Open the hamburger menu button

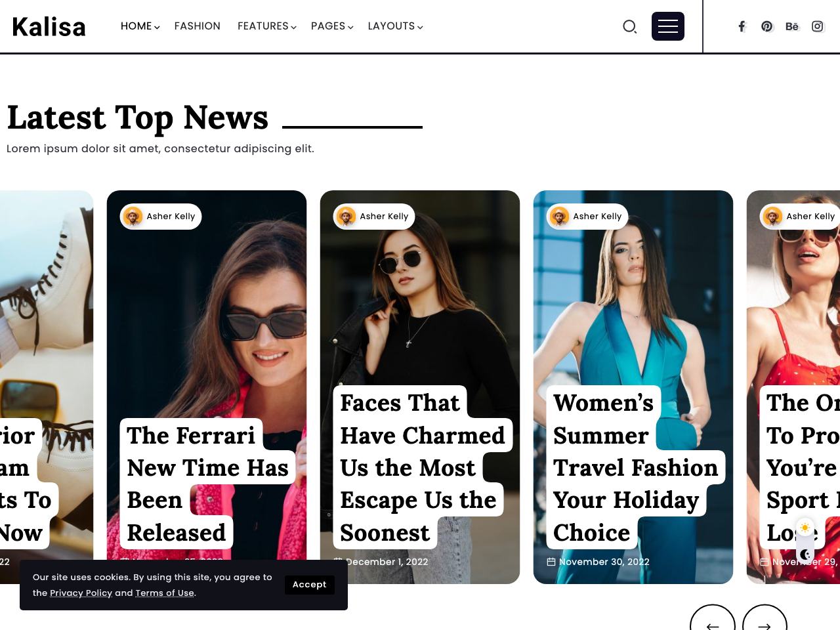(668, 26)
